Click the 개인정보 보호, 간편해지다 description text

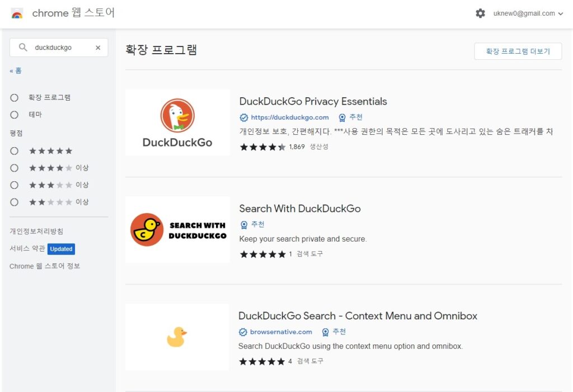pos(396,131)
